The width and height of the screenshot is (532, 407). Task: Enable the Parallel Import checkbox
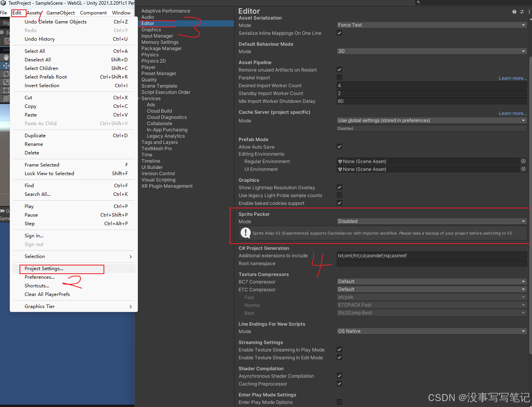coord(339,77)
